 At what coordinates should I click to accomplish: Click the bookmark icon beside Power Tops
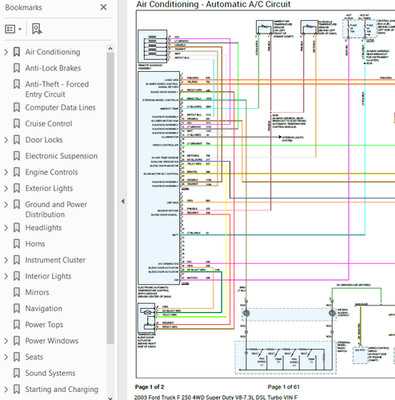click(x=16, y=325)
